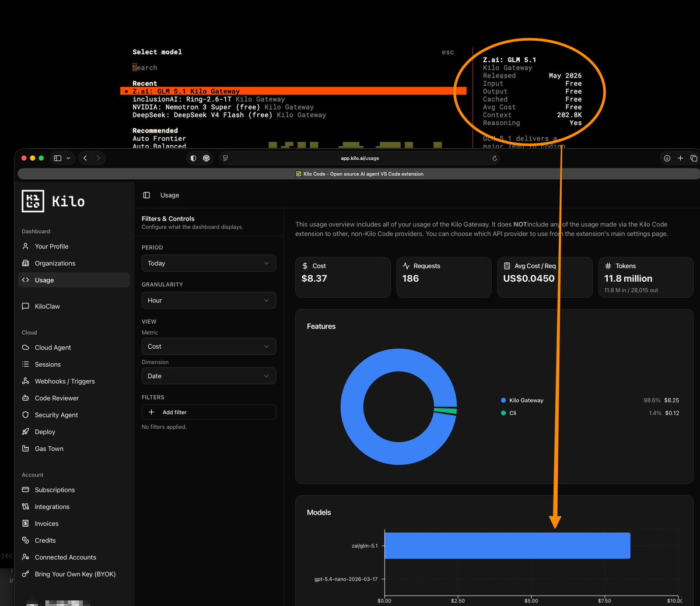This screenshot has height=606, width=700.
Task: Open the Period dropdown showing Today
Action: click(208, 263)
